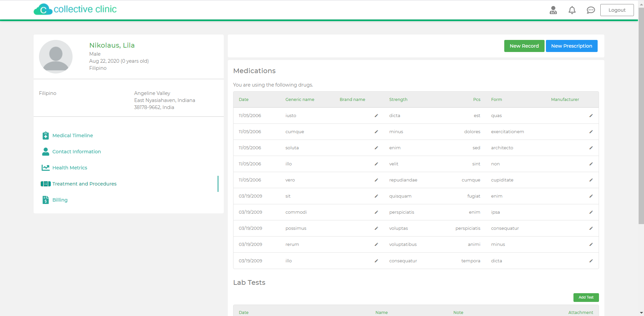Open the notifications bell
Screen dimensions: 644x316
click(572, 10)
